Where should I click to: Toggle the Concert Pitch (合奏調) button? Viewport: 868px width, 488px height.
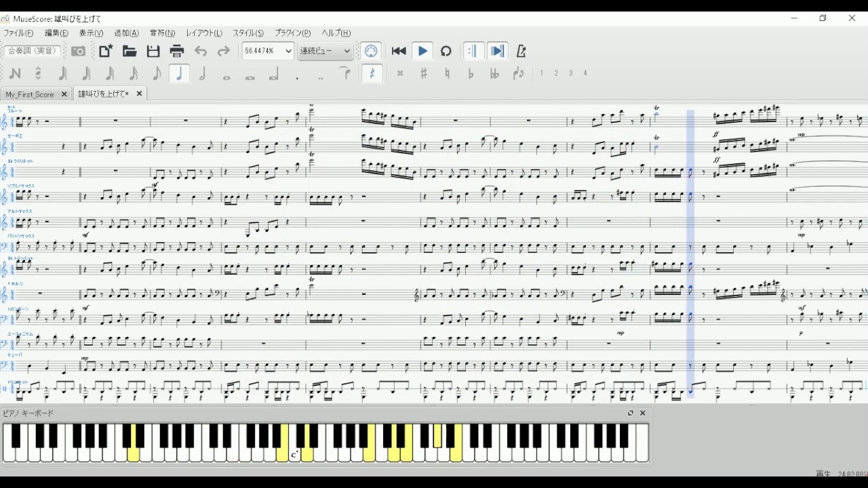click(x=32, y=51)
